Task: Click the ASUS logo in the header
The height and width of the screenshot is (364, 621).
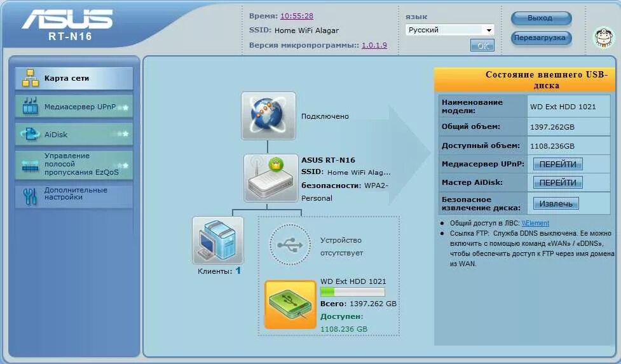Action: [68, 18]
